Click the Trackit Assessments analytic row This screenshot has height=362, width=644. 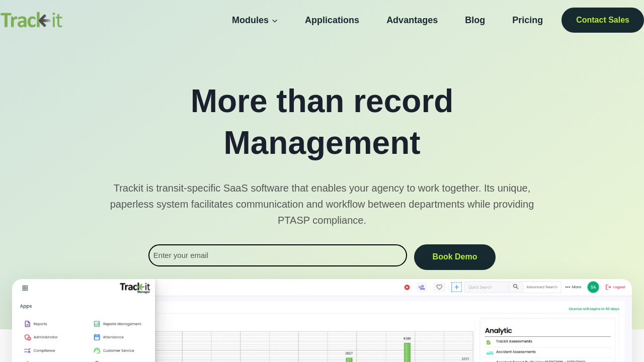pos(547,341)
